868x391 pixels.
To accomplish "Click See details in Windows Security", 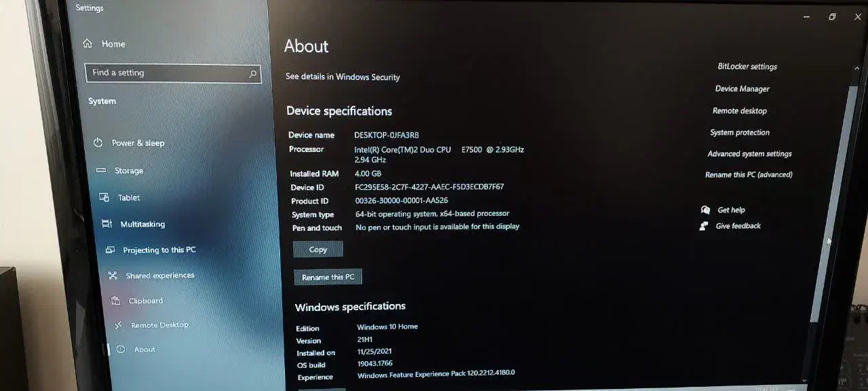I will 342,77.
